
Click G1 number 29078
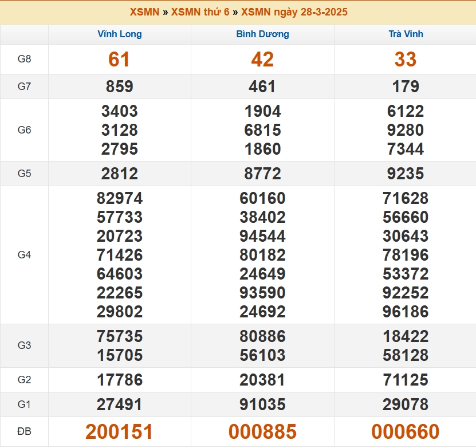[x=406, y=404]
